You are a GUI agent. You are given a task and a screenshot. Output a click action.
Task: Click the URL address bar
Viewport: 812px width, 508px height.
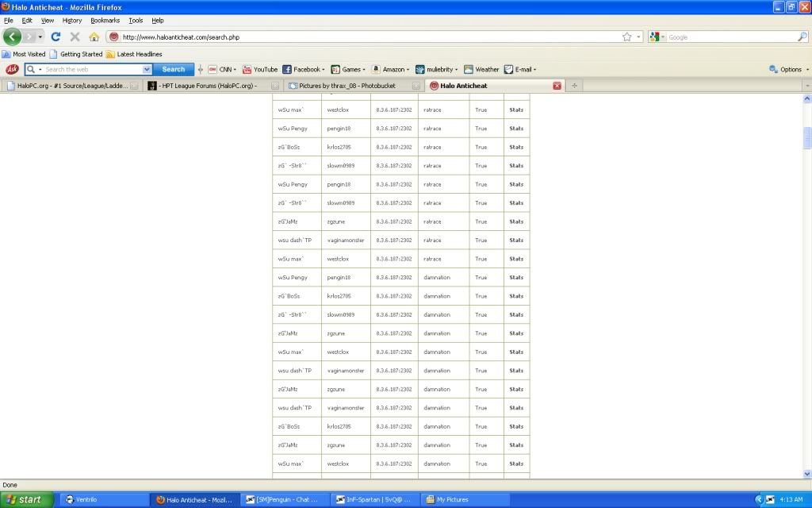365,37
